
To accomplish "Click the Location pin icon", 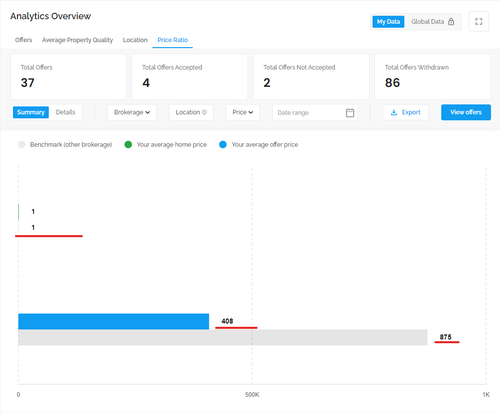I will point(204,112).
